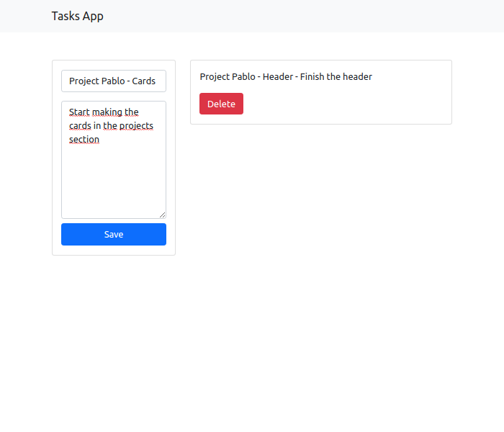Place cursor on the word 'Start' in description

(79, 112)
